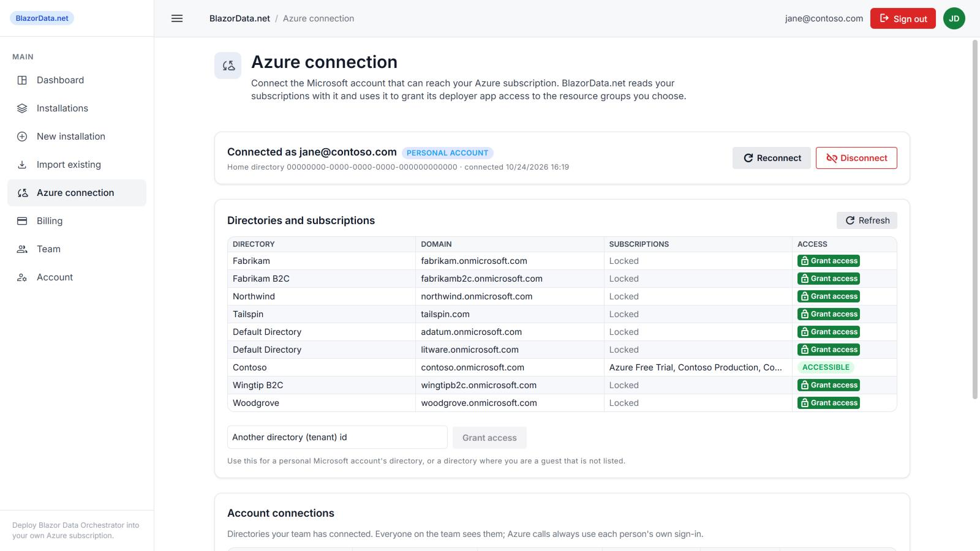The width and height of the screenshot is (980, 551).
Task: Click the page vertical scrollbar
Action: point(975,219)
